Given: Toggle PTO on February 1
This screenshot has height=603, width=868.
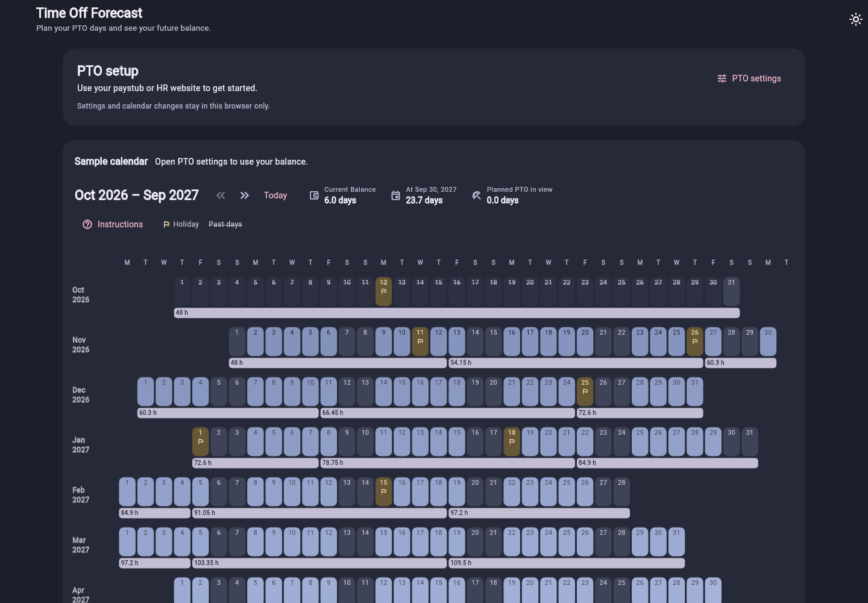Looking at the screenshot, I should point(127,491).
